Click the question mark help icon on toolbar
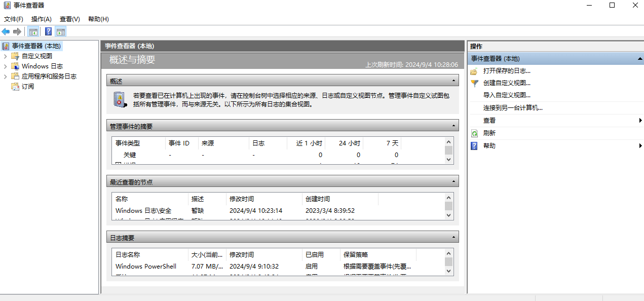644x301 pixels. 48,31
